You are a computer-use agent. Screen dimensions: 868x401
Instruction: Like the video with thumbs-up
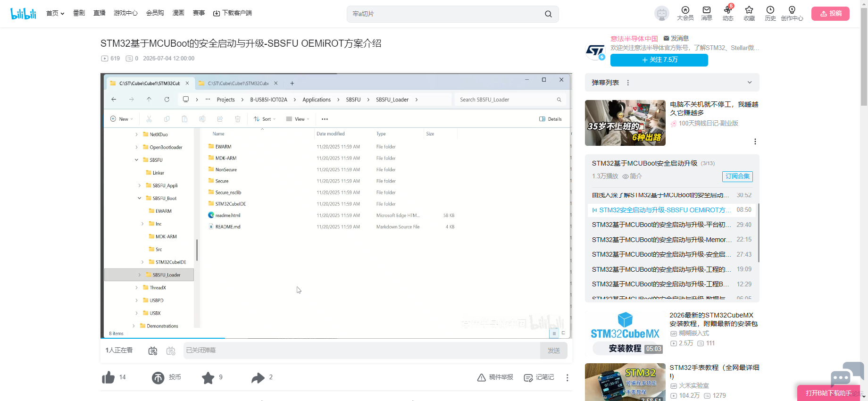click(108, 377)
